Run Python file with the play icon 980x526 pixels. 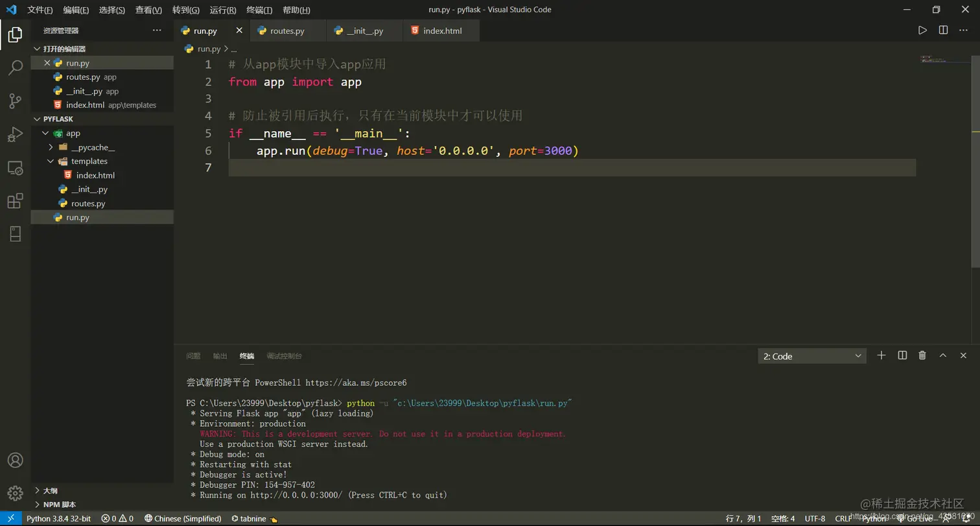tap(922, 30)
